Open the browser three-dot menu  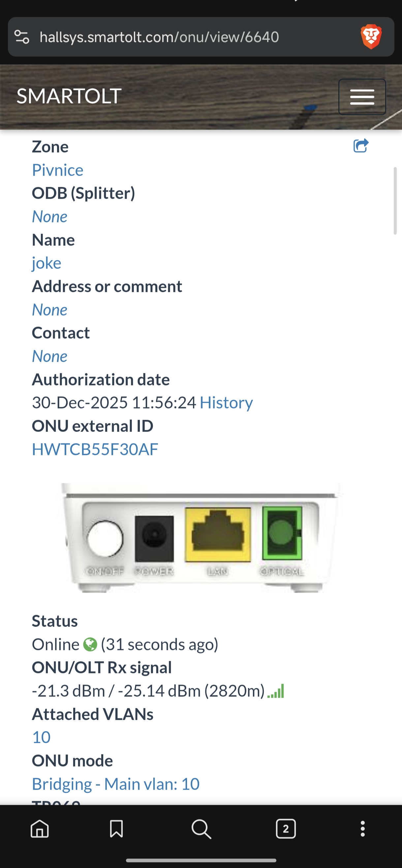tap(362, 828)
